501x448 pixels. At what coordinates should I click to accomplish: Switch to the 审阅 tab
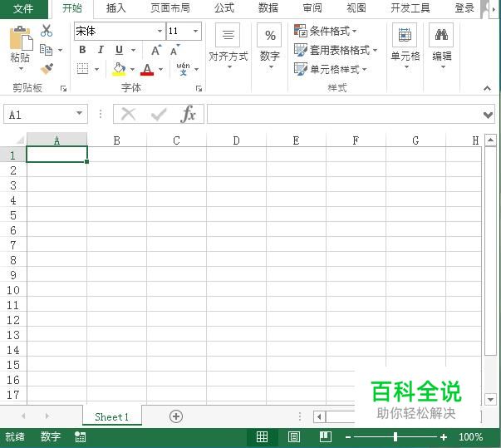click(x=312, y=8)
